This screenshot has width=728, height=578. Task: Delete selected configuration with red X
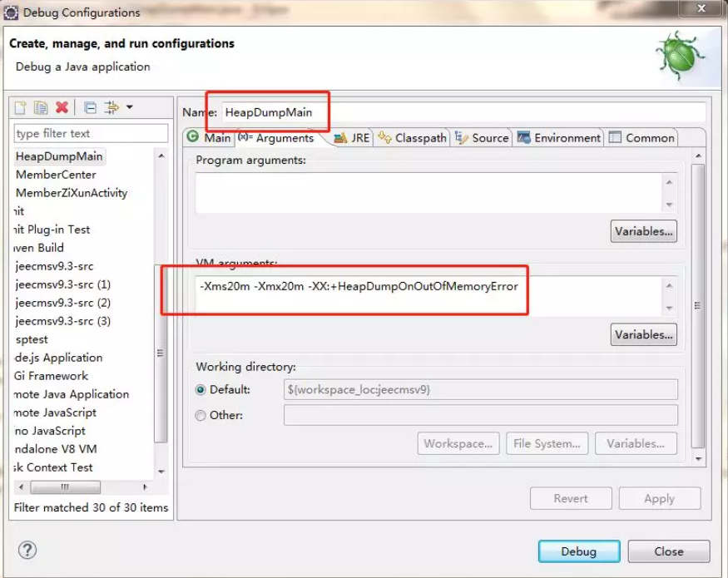[x=62, y=108]
